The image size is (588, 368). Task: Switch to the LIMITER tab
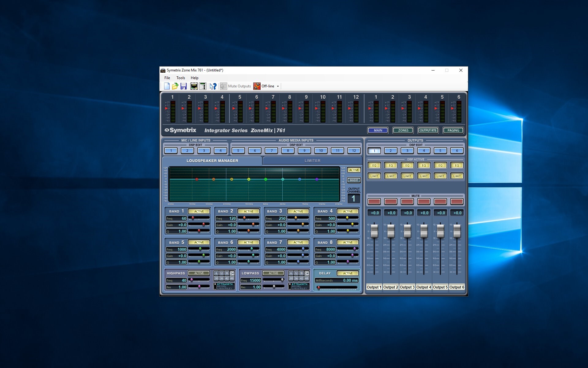312,161
